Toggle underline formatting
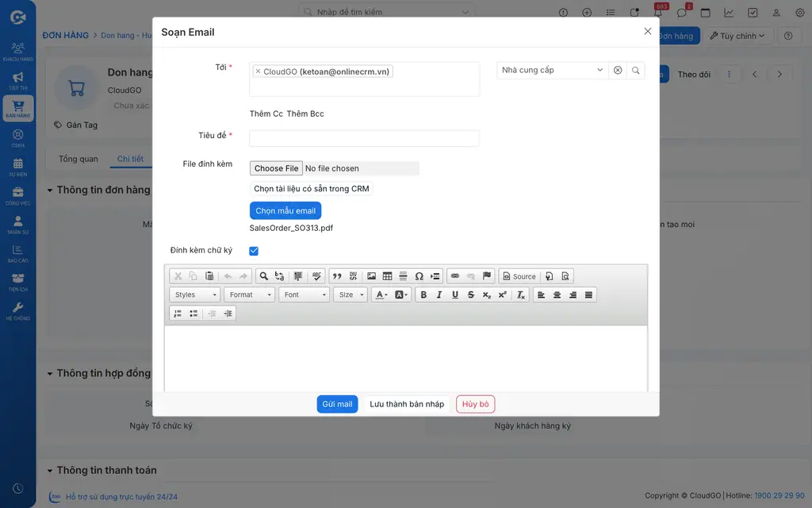The width and height of the screenshot is (812, 508). (x=455, y=295)
